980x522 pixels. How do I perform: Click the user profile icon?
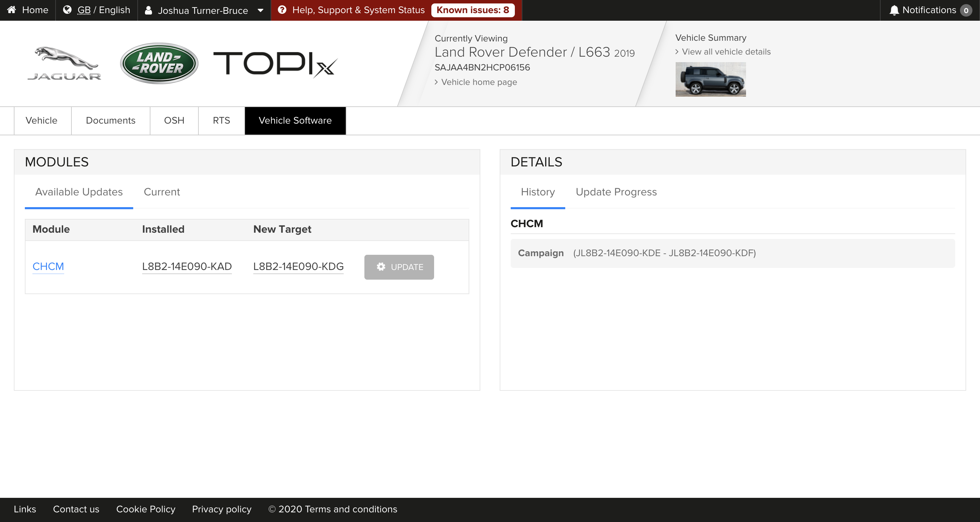(x=148, y=10)
